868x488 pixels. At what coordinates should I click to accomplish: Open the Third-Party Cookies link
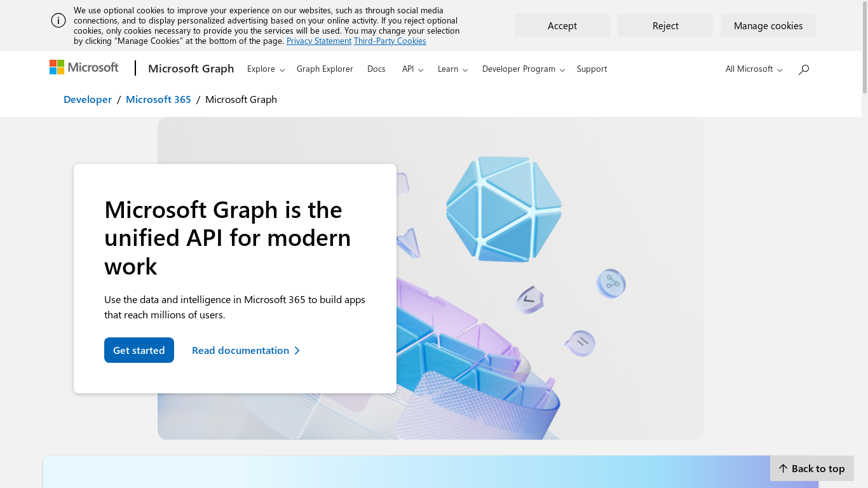390,41
